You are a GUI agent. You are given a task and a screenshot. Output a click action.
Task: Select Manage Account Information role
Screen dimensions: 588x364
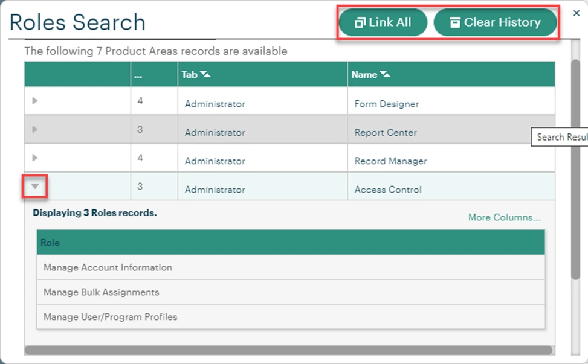(291, 267)
